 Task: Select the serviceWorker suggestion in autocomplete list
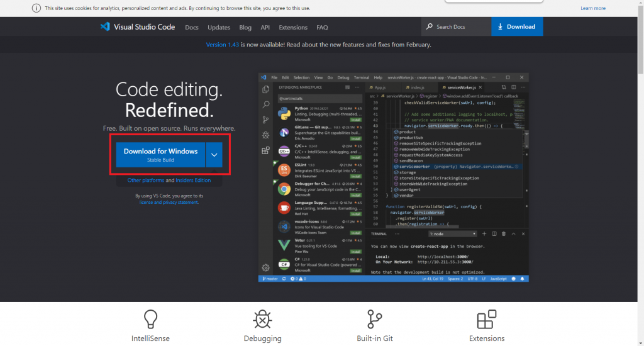[457, 167]
